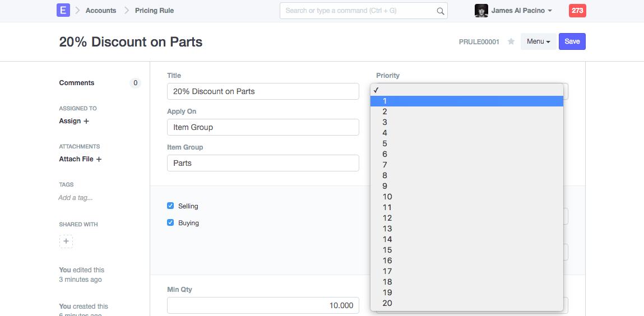Open the Menu dropdown button
The height and width of the screenshot is (316, 644).
538,41
